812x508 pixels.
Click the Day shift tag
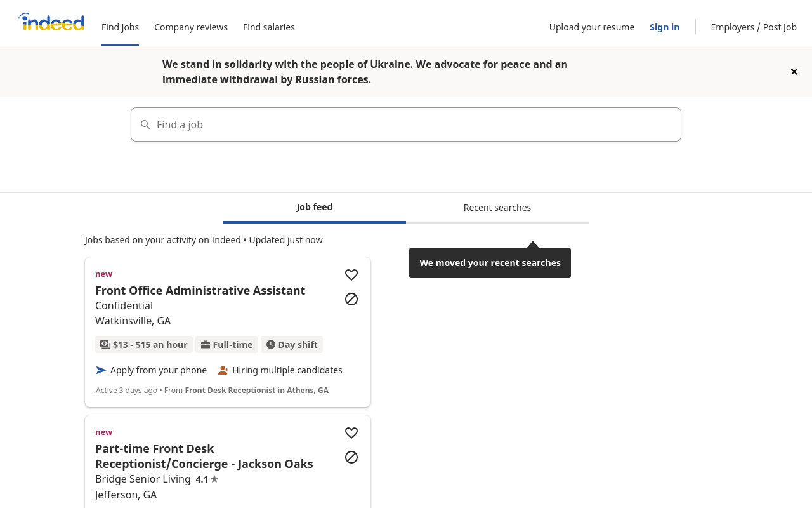click(x=292, y=344)
